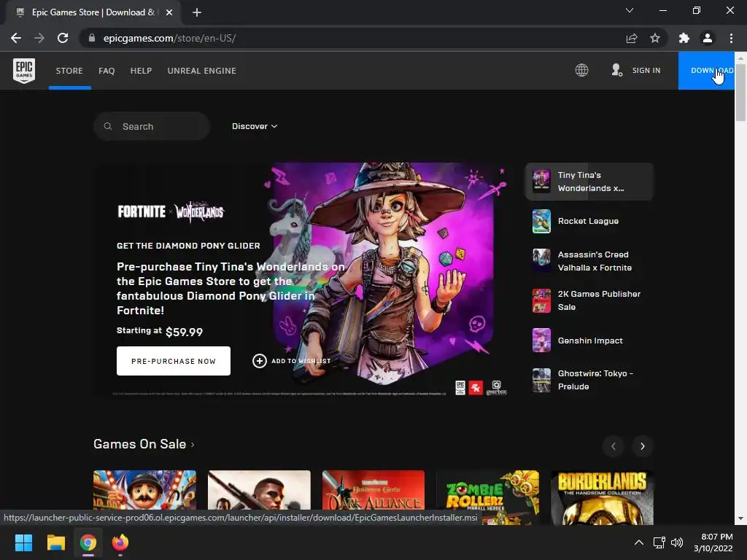View site lock information
Image resolution: width=747 pixels, height=560 pixels.
[92, 38]
